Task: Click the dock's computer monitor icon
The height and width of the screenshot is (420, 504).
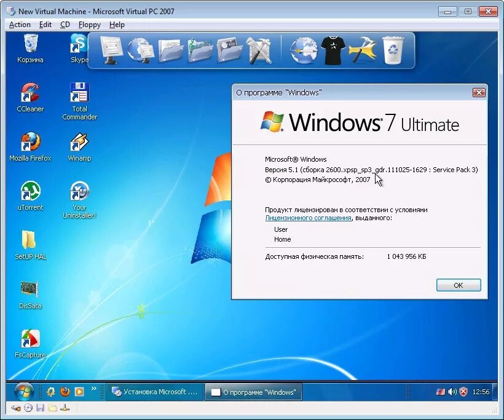Action: point(111,50)
